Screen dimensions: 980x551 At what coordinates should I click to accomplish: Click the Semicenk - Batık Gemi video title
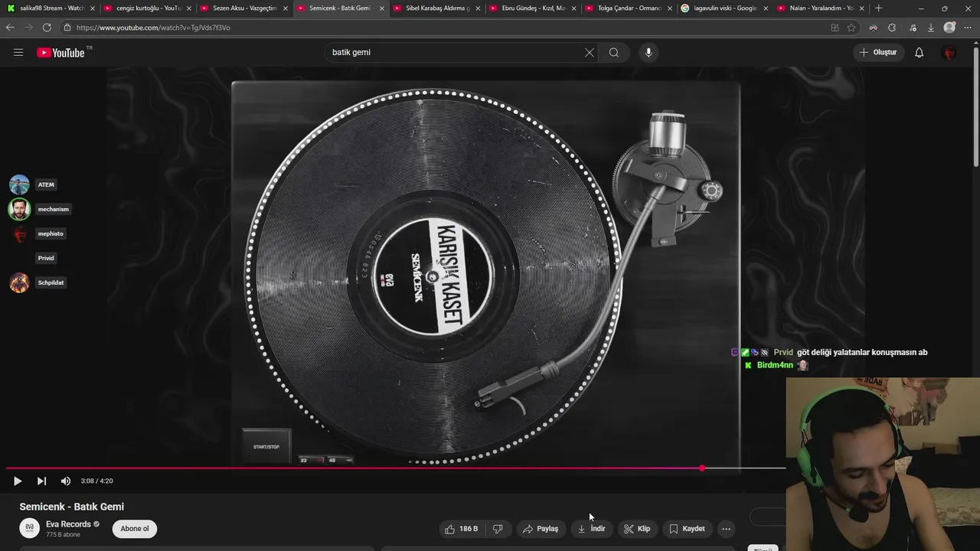coord(71,507)
